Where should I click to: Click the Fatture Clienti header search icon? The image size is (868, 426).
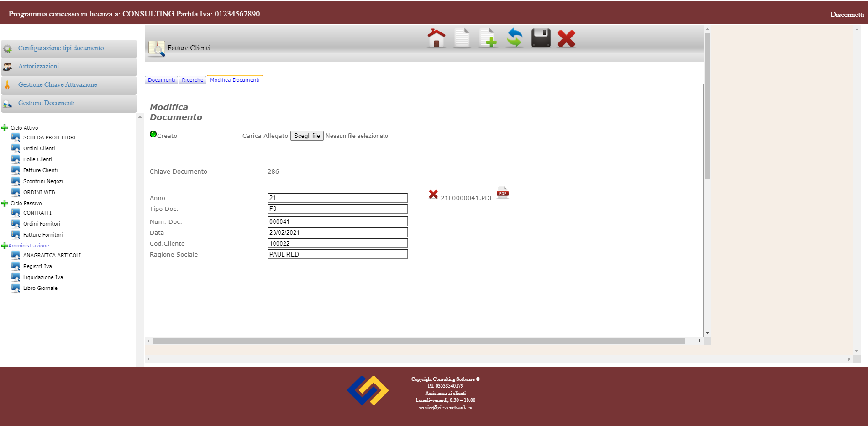157,48
